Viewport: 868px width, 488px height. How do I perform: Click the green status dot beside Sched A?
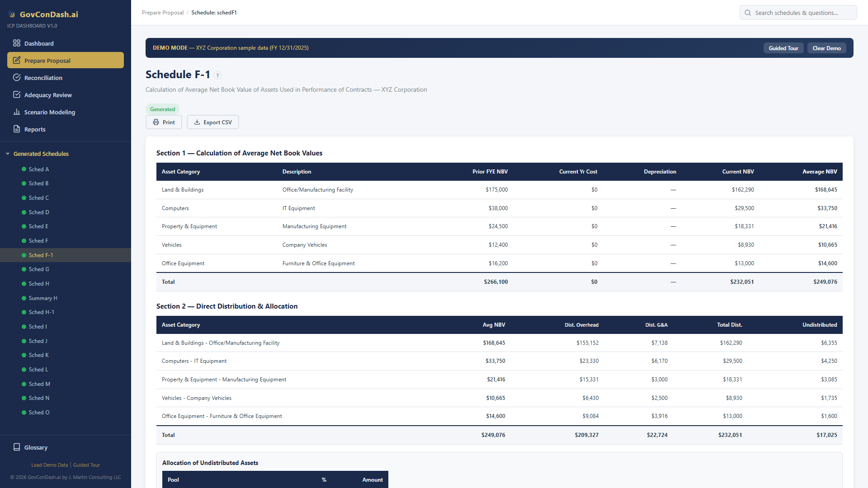[23, 169]
